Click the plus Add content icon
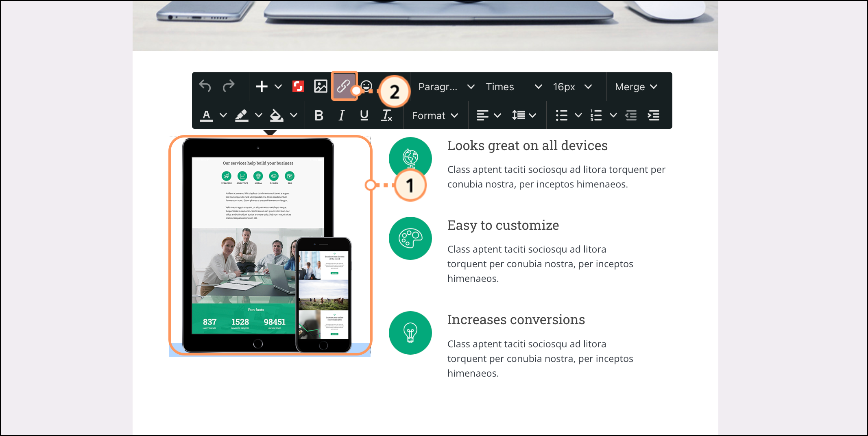 (262, 87)
